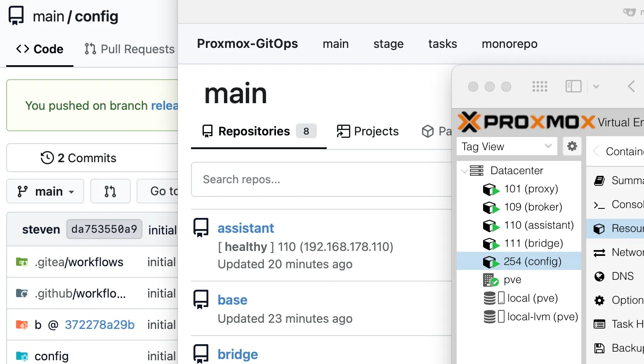Click the .gitea folder icon
The height and width of the screenshot is (364, 644).
pyautogui.click(x=22, y=262)
